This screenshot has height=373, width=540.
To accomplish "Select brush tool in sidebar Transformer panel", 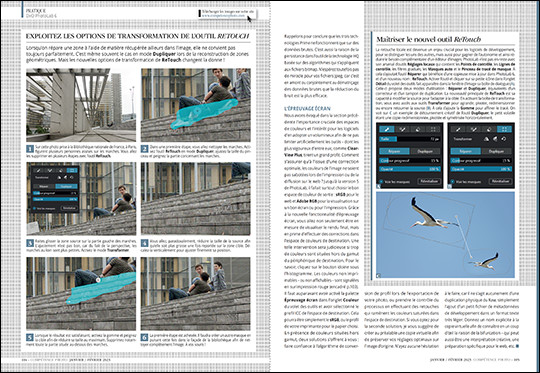I will [458, 129].
